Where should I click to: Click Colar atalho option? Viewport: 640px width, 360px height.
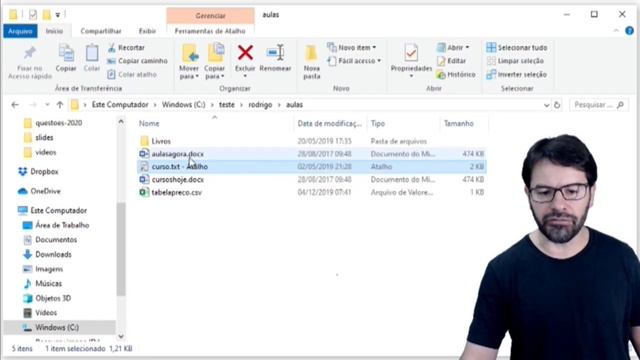pyautogui.click(x=132, y=74)
